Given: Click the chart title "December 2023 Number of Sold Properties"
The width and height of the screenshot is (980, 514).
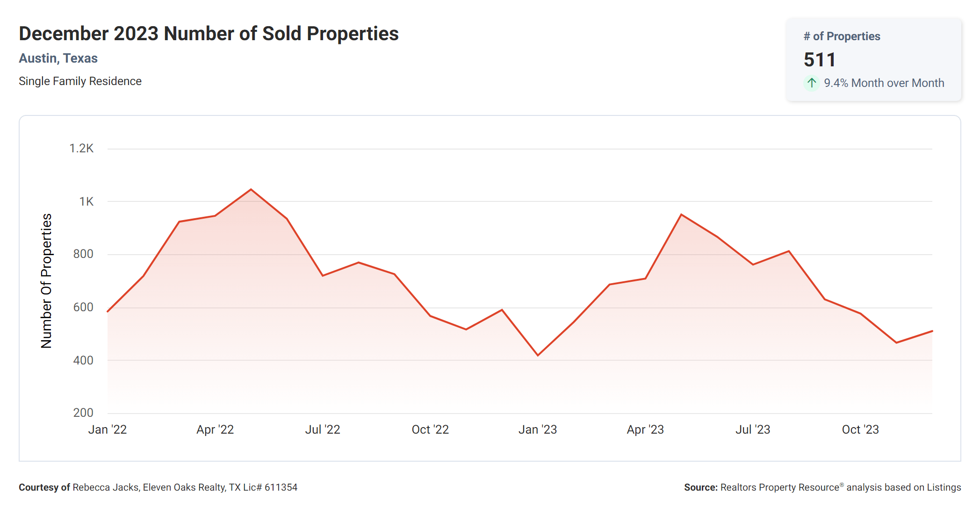Looking at the screenshot, I should (x=209, y=34).
